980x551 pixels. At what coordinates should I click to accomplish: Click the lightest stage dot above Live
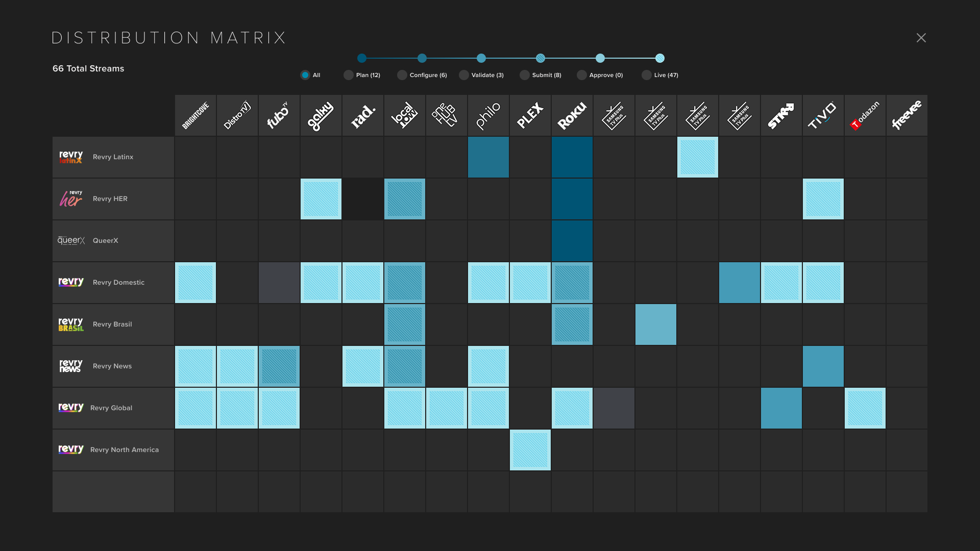[x=660, y=58]
